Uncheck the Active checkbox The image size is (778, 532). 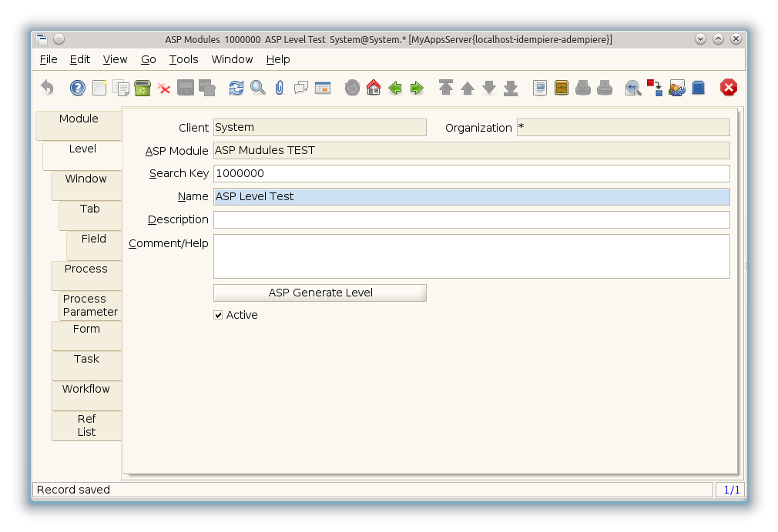(x=218, y=315)
